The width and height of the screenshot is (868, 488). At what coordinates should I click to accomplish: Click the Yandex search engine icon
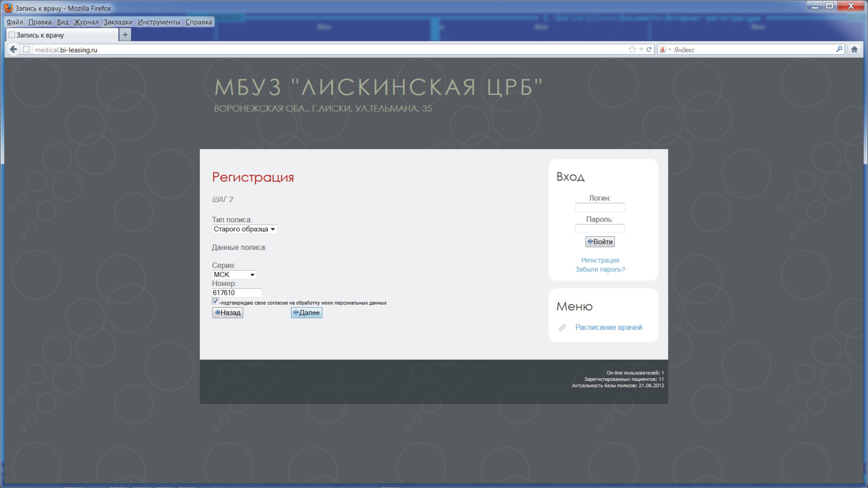663,49
